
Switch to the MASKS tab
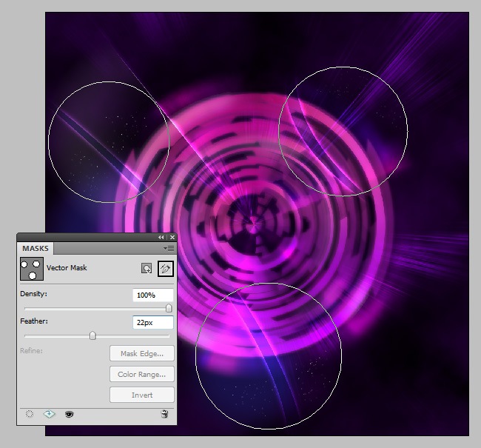[35, 249]
